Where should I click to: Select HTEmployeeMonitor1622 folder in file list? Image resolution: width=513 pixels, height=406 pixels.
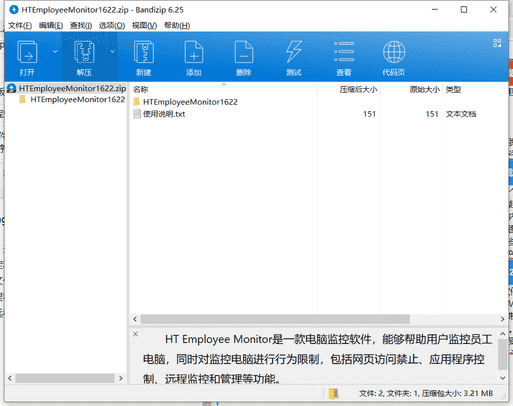(x=190, y=102)
